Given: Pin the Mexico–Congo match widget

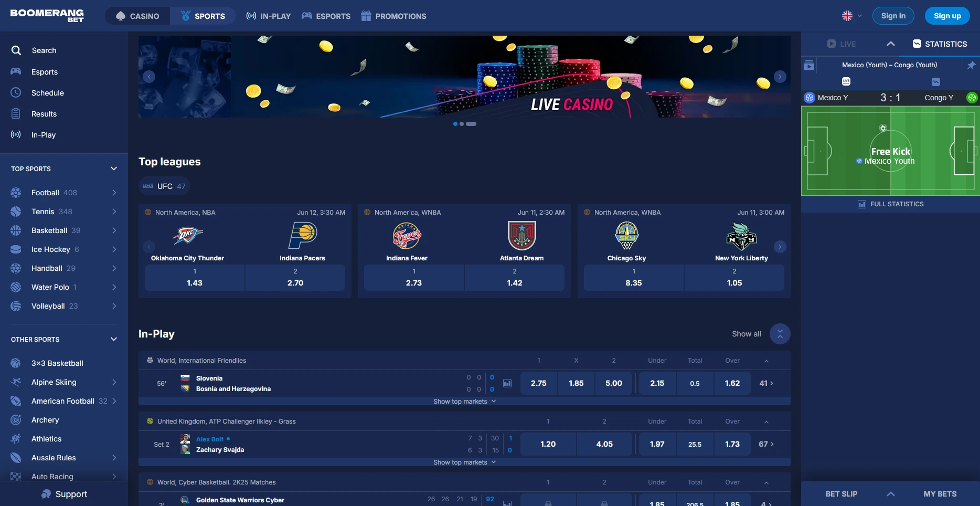Looking at the screenshot, I should 971,65.
